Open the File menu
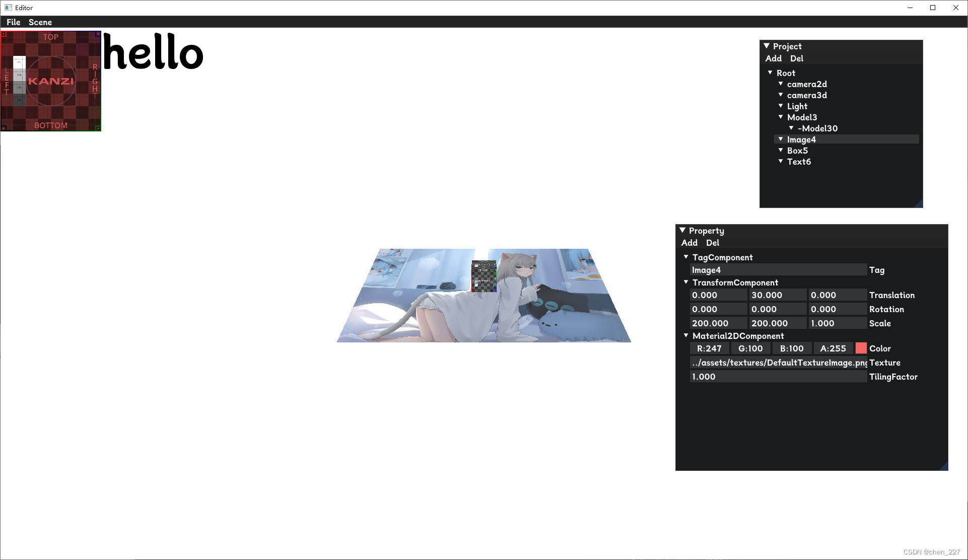Screen dimensions: 968x560 14,22
